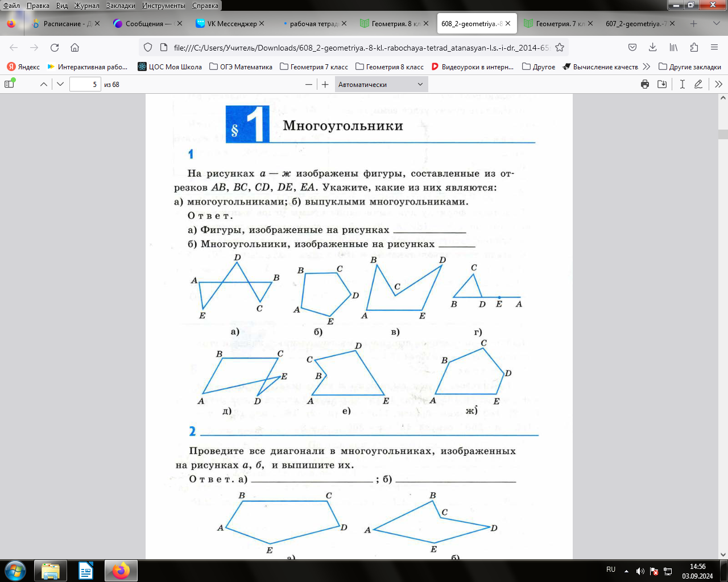Toggle the PDF sidebar panel
Viewport: 728px width, 582px height.
click(9, 84)
